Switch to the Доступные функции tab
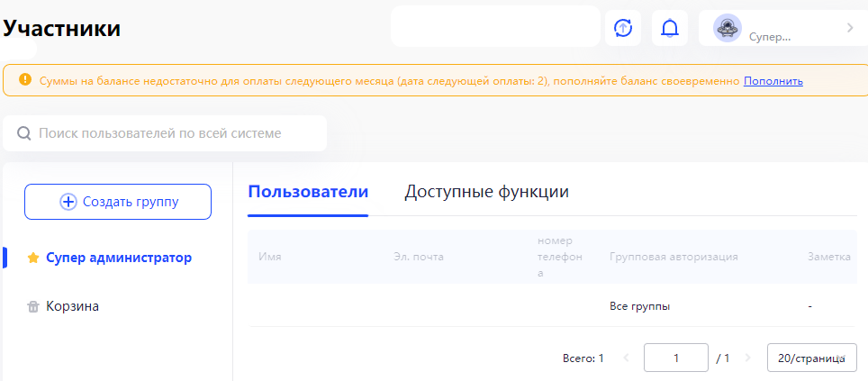868x381 pixels. tap(486, 192)
